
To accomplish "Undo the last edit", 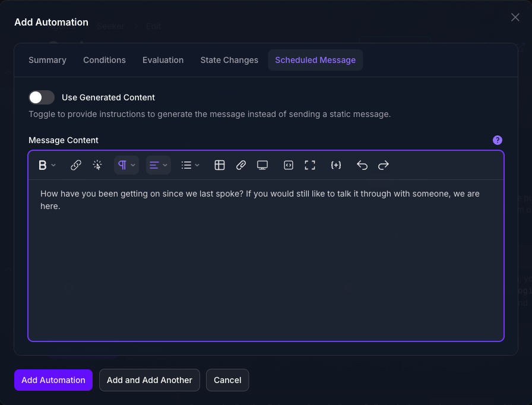I will pyautogui.click(x=362, y=165).
